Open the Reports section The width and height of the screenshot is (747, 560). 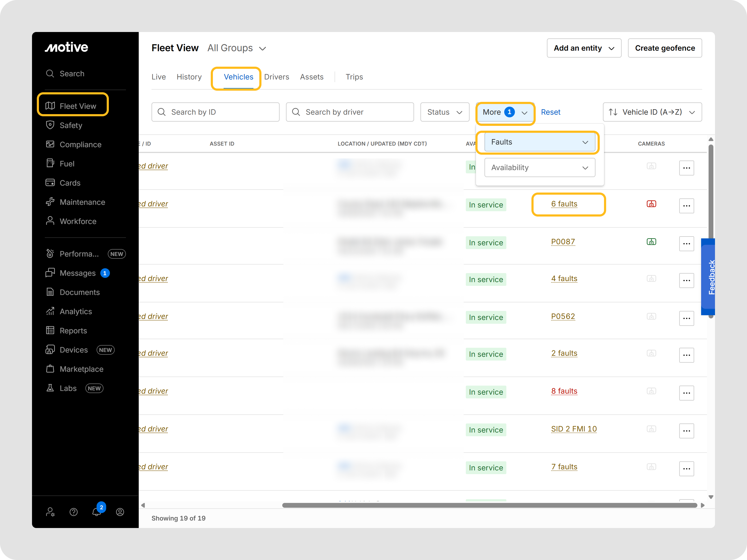[66, 331]
